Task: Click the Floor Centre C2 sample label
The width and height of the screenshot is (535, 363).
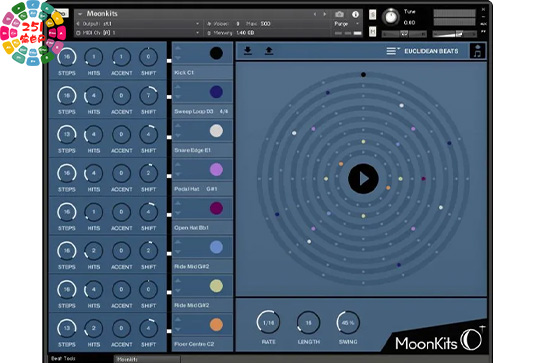Action: coord(194,344)
